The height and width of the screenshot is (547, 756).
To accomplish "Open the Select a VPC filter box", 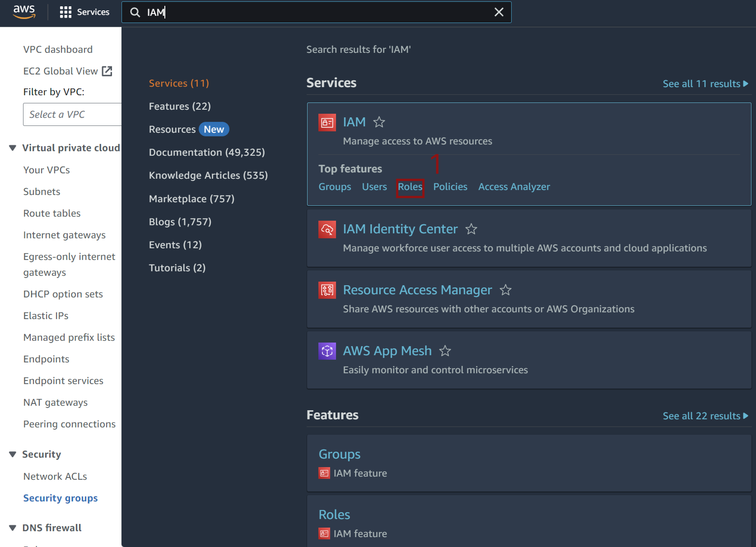I will (x=72, y=114).
